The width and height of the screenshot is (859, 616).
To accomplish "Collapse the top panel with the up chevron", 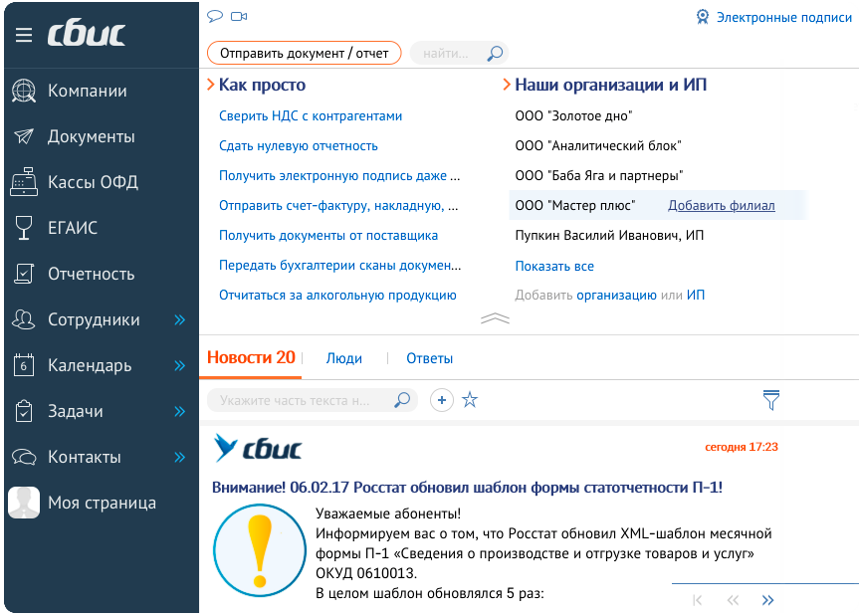I will (495, 318).
